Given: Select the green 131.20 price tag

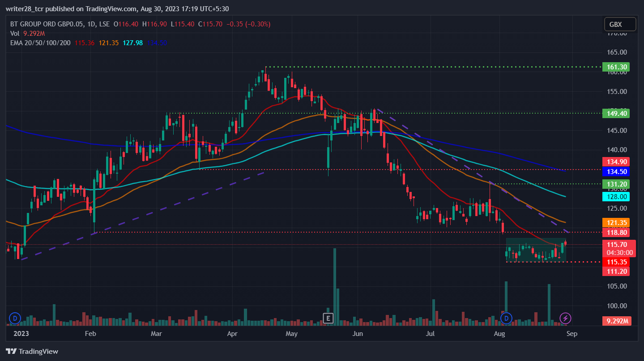Looking at the screenshot, I should pos(616,184).
